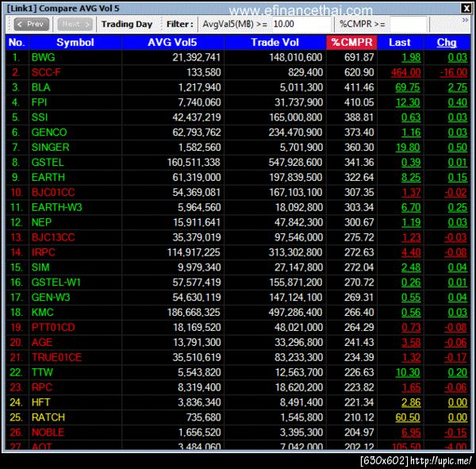This screenshot has height=469, width=476.
Task: Click NOBLE change value -0.15
Action: tap(455, 432)
